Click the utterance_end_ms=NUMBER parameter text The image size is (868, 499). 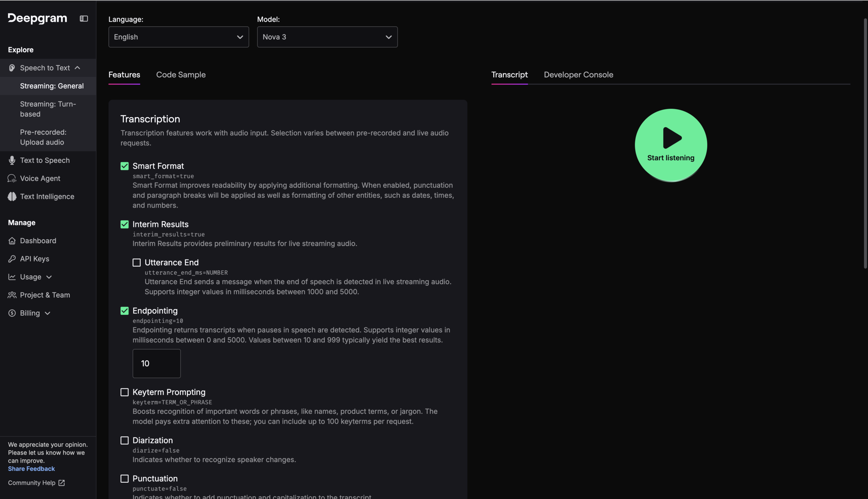coord(186,273)
